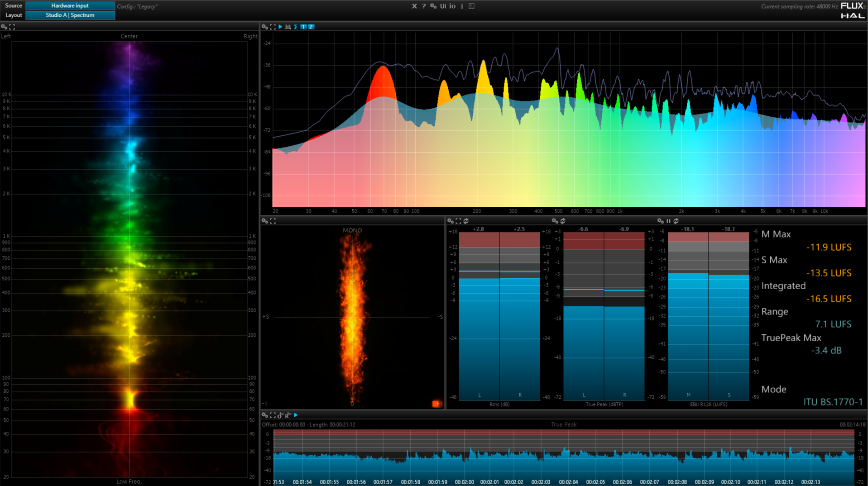Start playback with the spectrum play arrow
The width and height of the screenshot is (868, 486).
pos(280,27)
